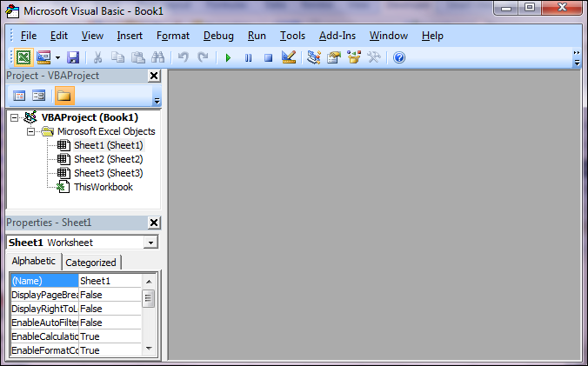Open the Help menu
Screen dimensions: 588x366
click(432, 36)
